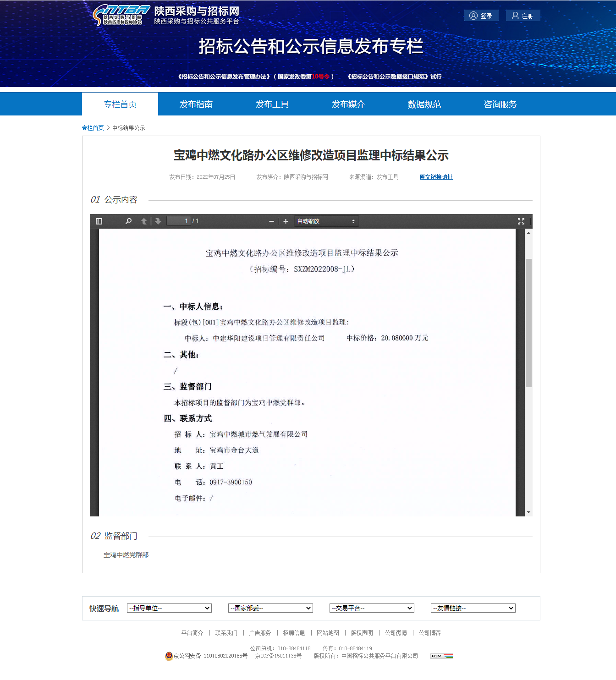Click the 登录 login button
The width and height of the screenshot is (616, 680).
(x=481, y=16)
